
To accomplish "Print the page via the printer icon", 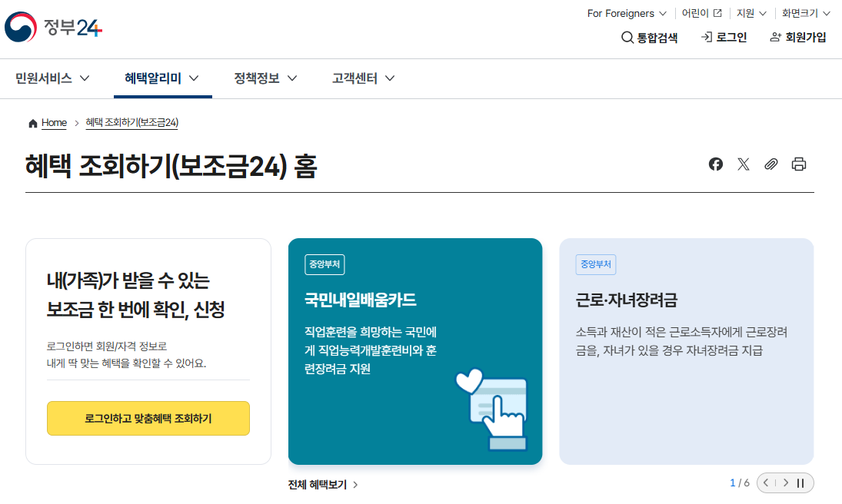I will click(x=798, y=164).
